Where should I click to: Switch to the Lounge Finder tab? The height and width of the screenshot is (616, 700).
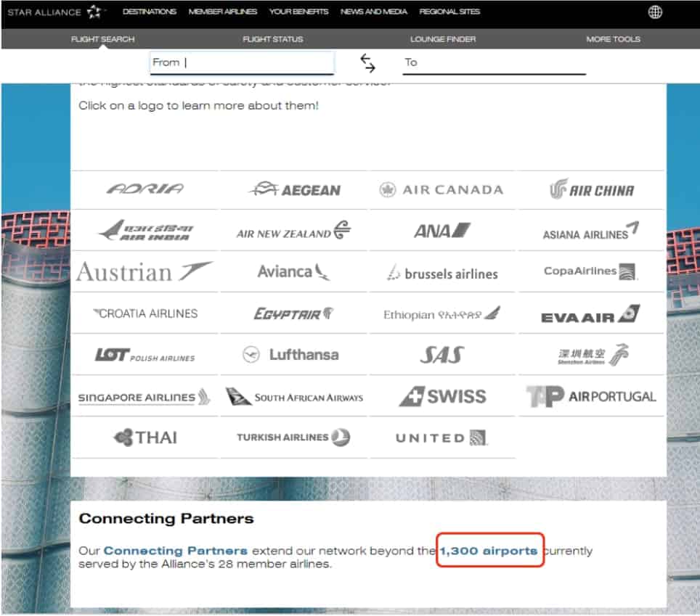pyautogui.click(x=443, y=39)
